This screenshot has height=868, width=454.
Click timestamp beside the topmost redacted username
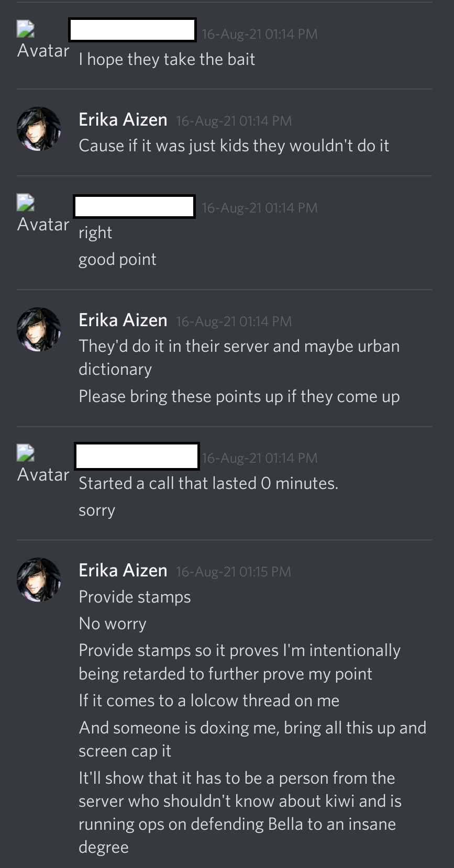point(259,34)
